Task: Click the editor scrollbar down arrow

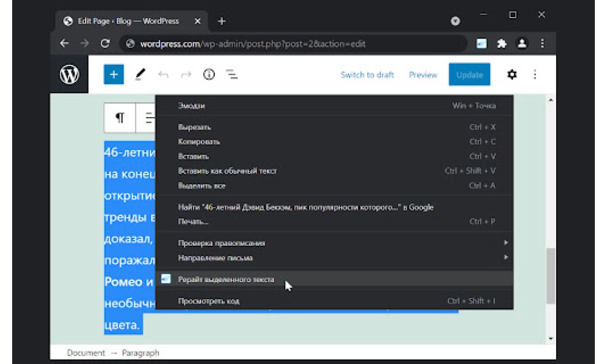Action: [551, 339]
